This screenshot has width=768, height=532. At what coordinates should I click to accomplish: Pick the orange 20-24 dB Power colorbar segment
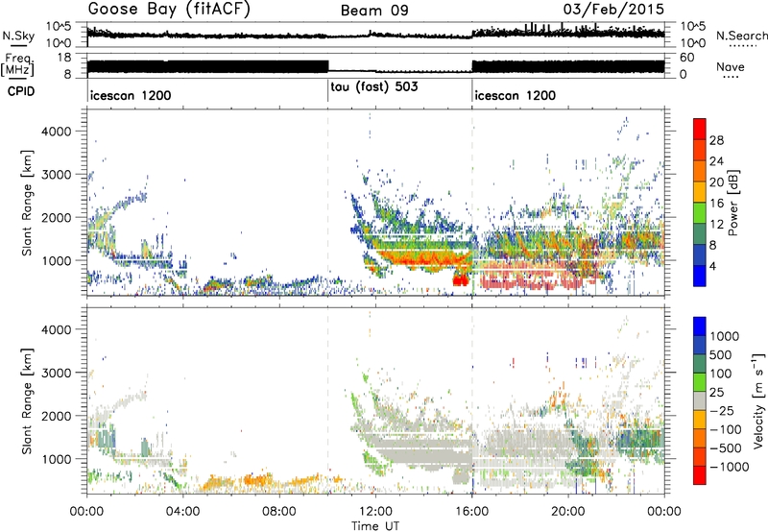700,172
